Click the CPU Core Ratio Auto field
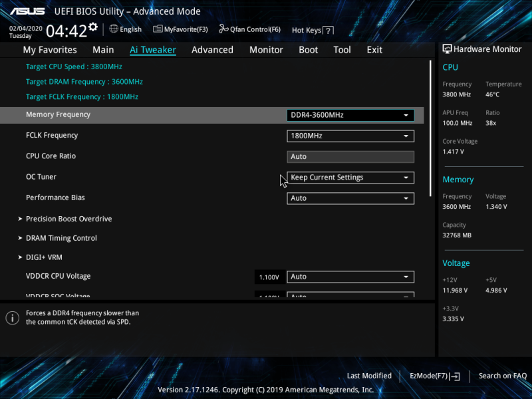Screen dimensions: 532x399 [350, 157]
